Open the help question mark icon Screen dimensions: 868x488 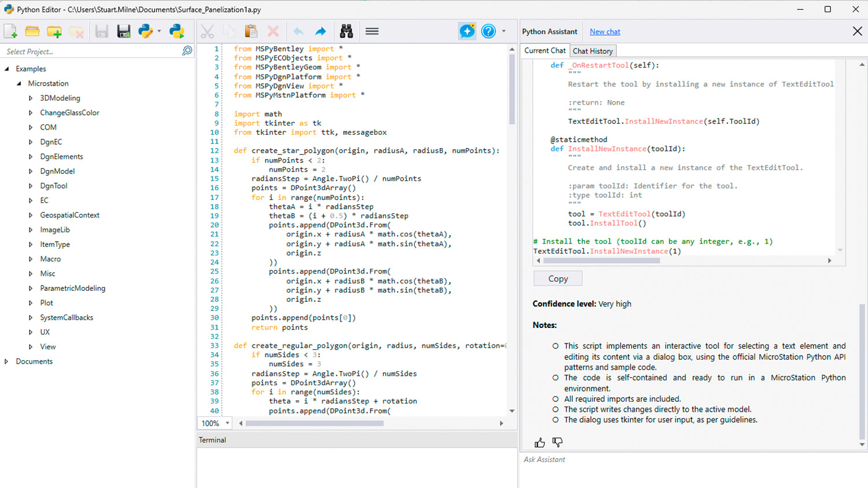488,31
